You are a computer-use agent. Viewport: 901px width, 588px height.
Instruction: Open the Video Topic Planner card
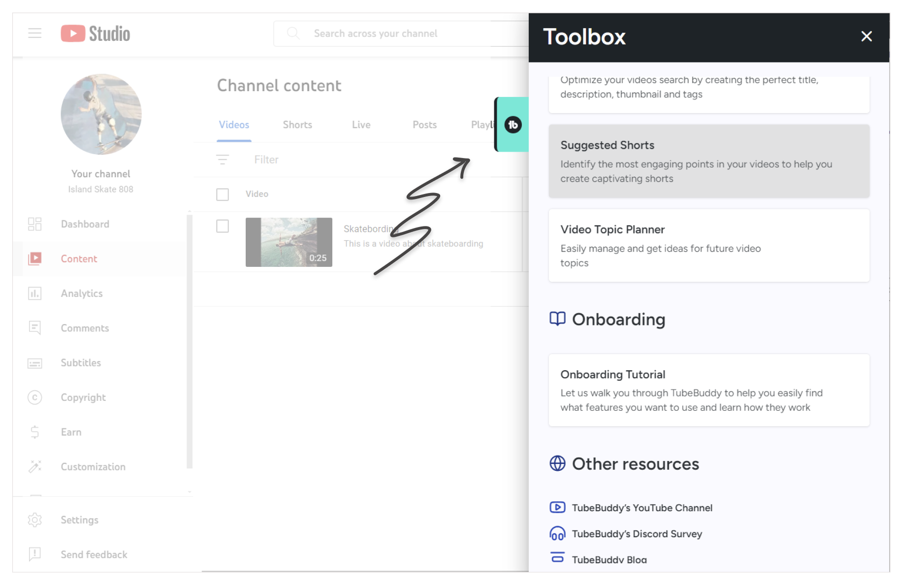[x=708, y=245]
